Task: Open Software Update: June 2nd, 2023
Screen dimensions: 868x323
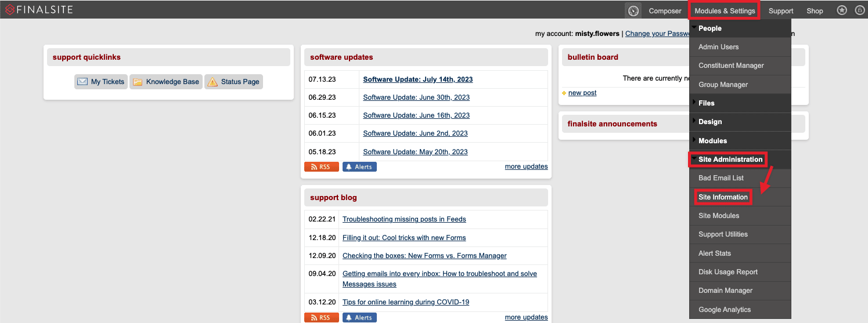Action: (415, 133)
